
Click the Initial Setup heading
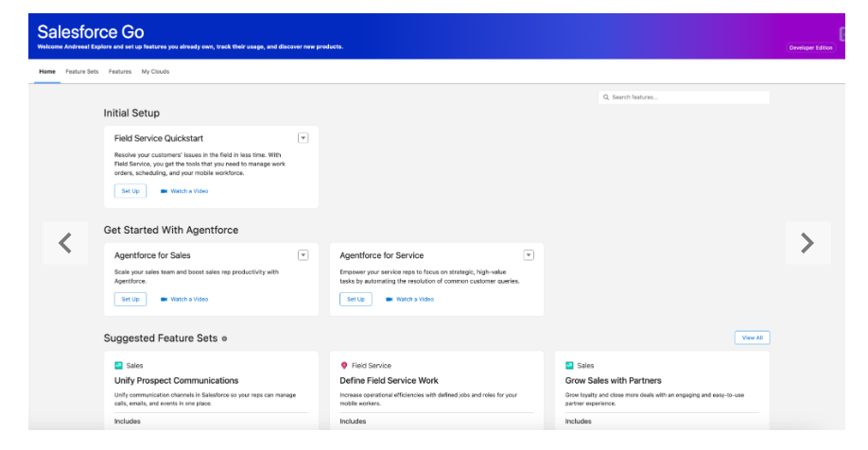coord(131,112)
